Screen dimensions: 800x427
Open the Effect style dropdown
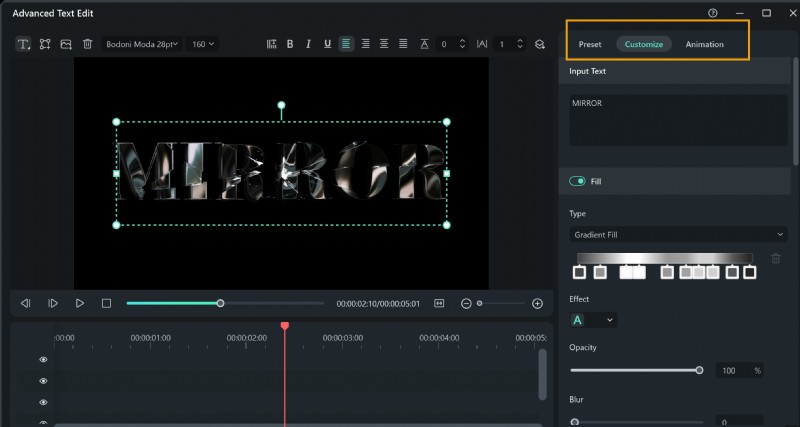click(x=593, y=320)
